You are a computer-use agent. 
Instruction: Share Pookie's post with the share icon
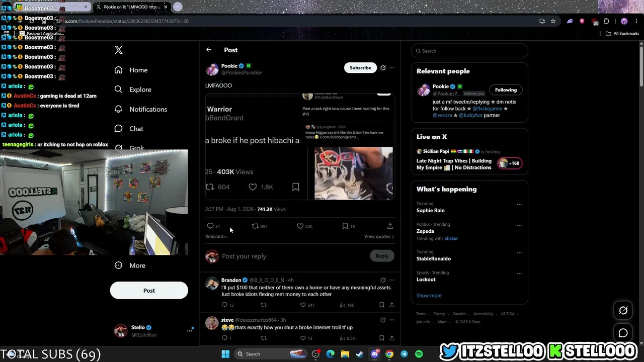390,226
